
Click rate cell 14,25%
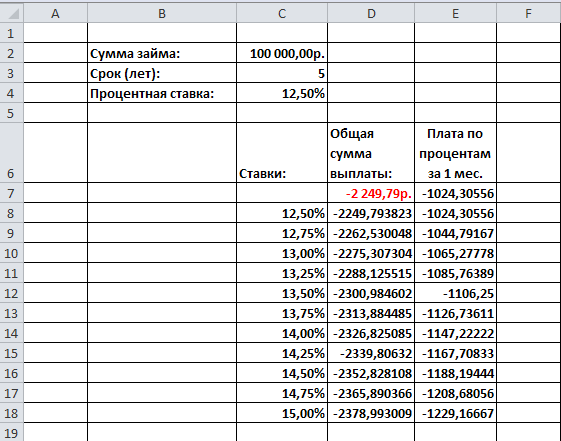coord(282,353)
